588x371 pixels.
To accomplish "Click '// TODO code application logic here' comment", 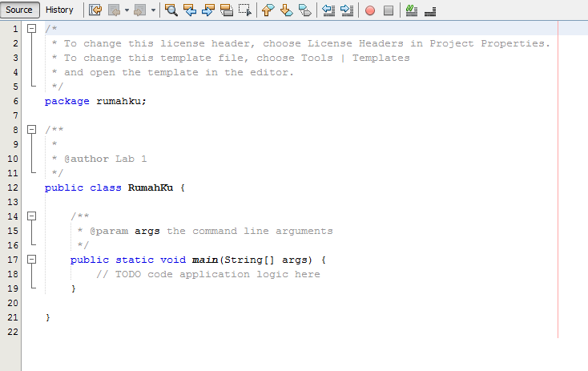I will pos(208,274).
